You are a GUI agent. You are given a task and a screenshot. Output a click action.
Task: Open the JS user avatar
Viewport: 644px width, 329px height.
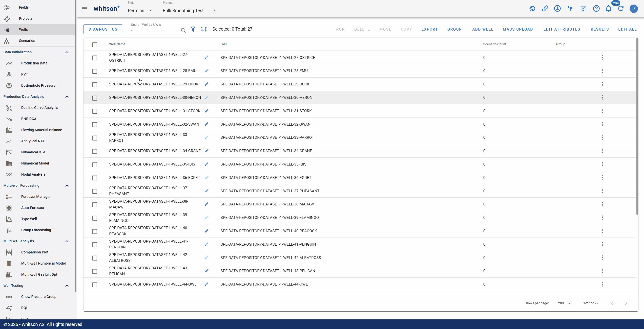click(x=634, y=9)
